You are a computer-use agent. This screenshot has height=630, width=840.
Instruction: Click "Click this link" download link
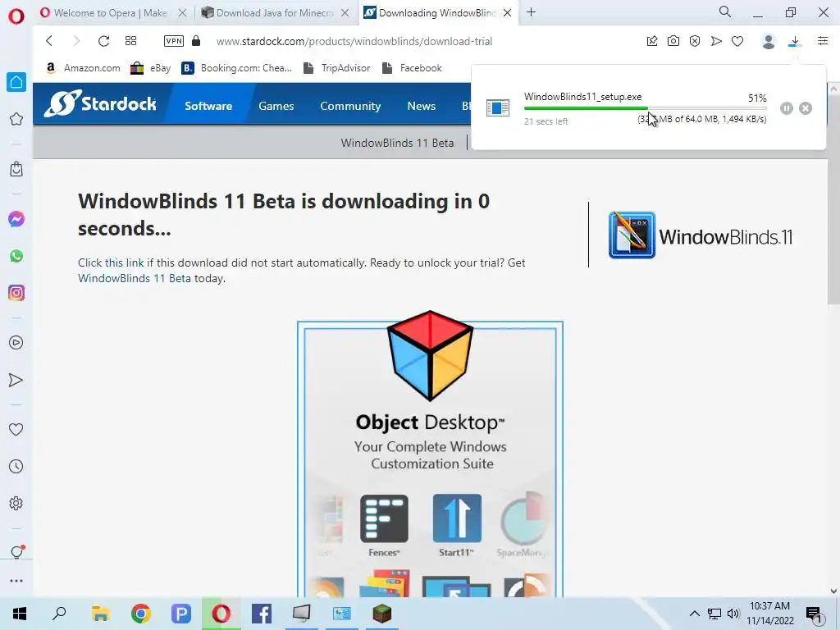point(111,262)
